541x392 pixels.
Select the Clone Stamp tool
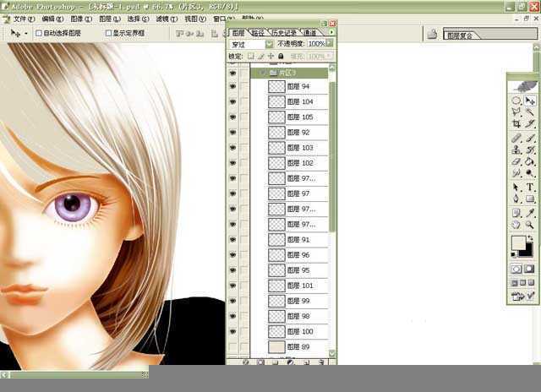pos(516,150)
